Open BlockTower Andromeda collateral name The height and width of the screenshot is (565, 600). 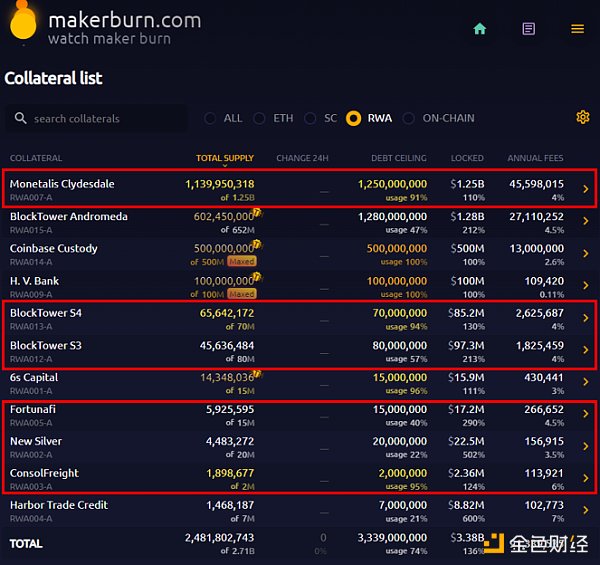click(x=69, y=217)
